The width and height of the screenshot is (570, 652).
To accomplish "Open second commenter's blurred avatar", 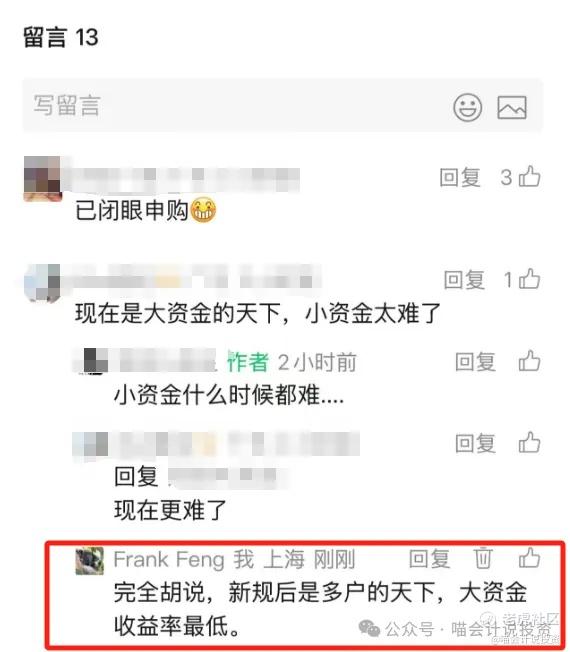I will pyautogui.click(x=42, y=283).
